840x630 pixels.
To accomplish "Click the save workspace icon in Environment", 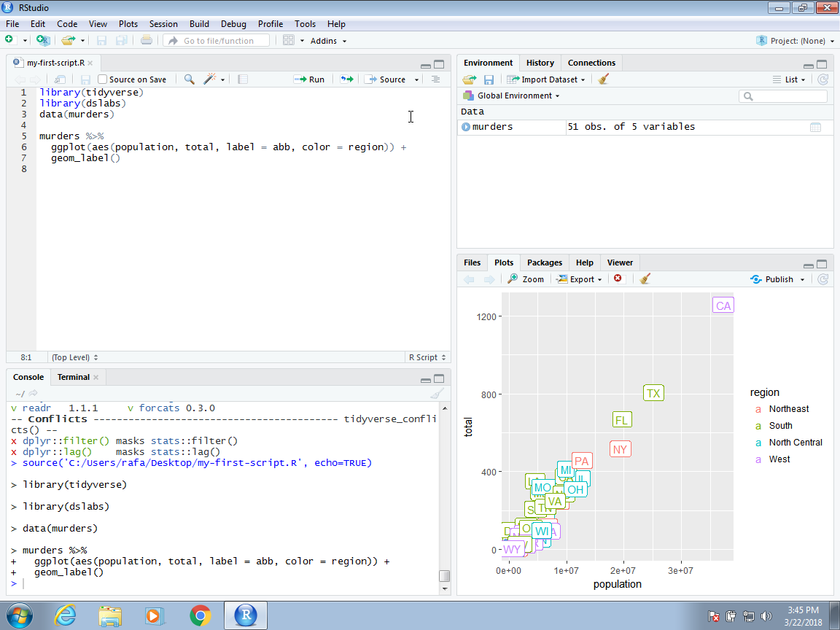I will coord(489,79).
